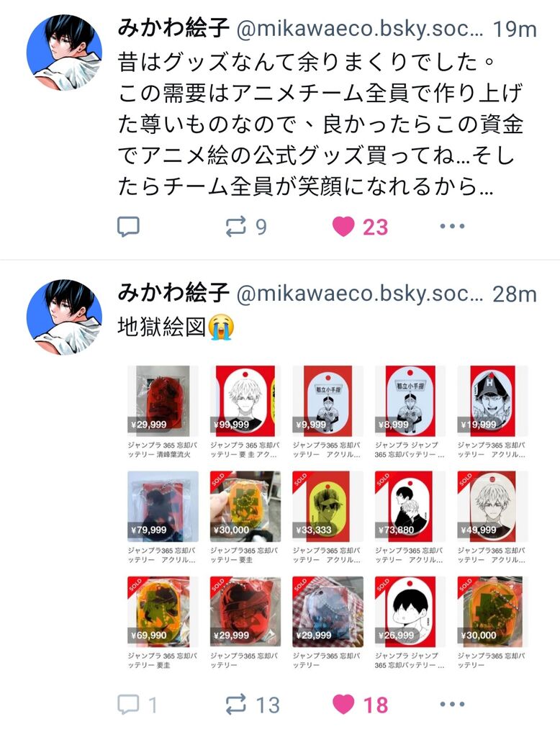Toggle like on the post with 18 likes
560x737 pixels.
[360, 705]
